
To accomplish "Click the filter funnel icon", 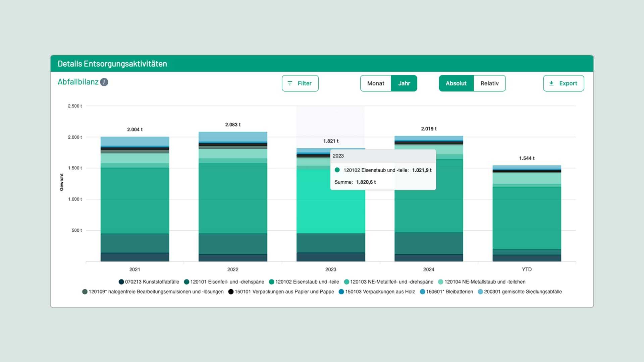I will click(x=290, y=83).
